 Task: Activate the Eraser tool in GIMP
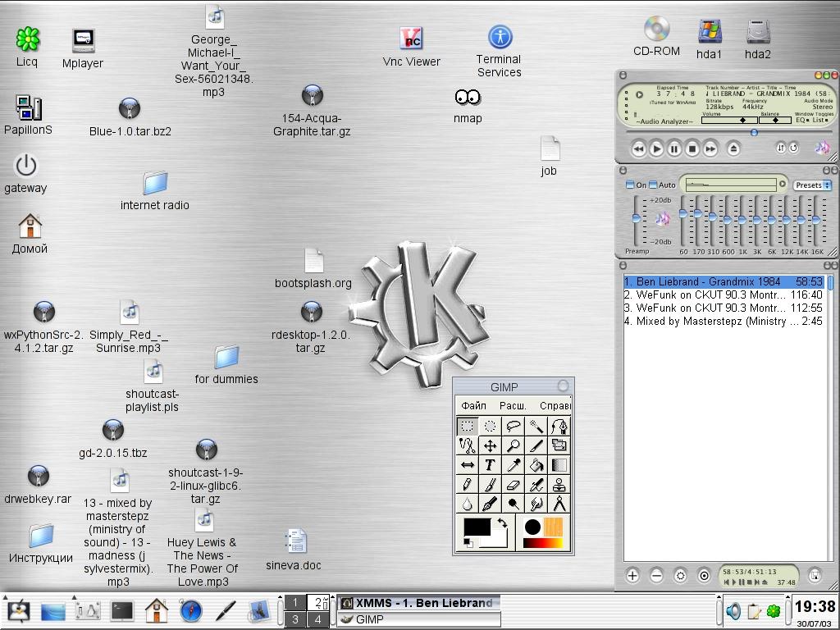click(x=514, y=484)
